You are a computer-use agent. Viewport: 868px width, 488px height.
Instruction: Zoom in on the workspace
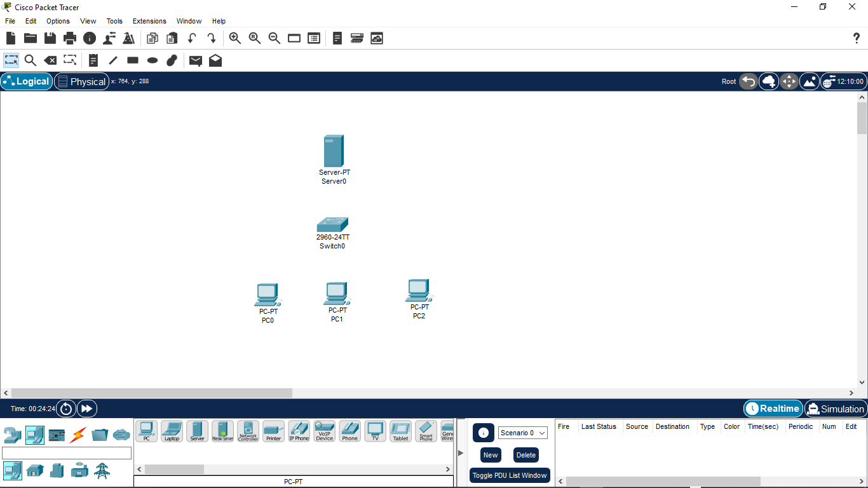[235, 38]
